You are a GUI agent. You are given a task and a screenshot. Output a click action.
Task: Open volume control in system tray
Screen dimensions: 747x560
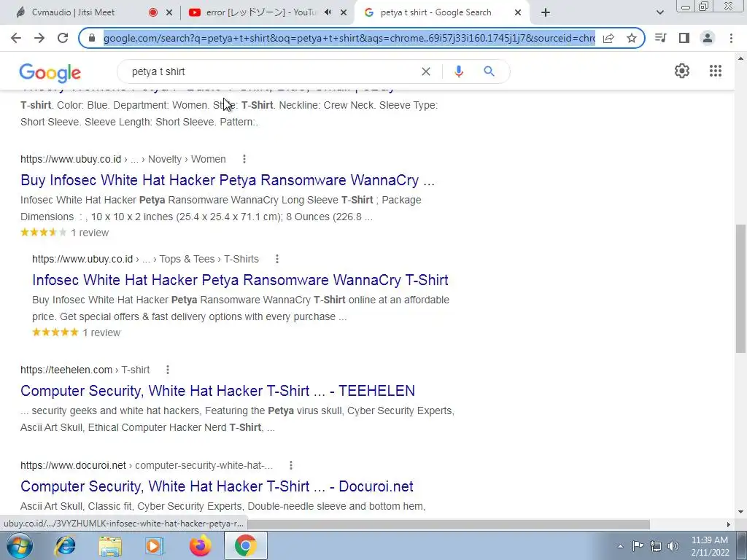tap(673, 546)
